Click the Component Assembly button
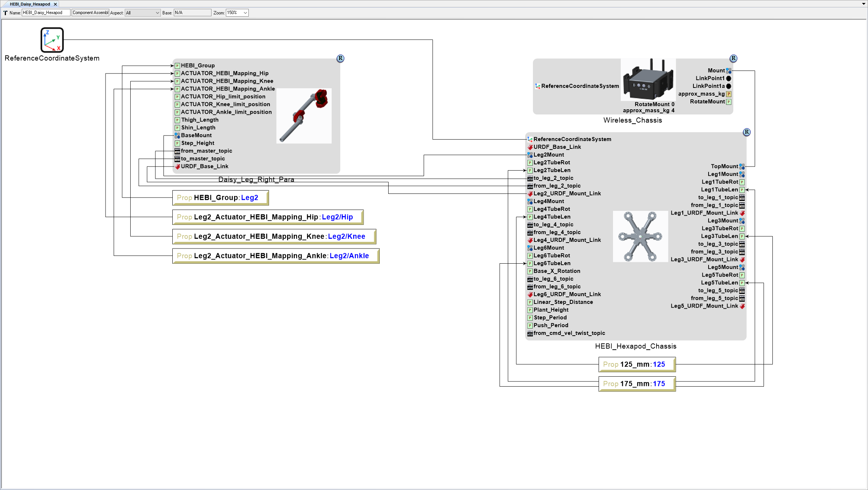Viewport: 868px width, 490px height. pyautogui.click(x=90, y=12)
